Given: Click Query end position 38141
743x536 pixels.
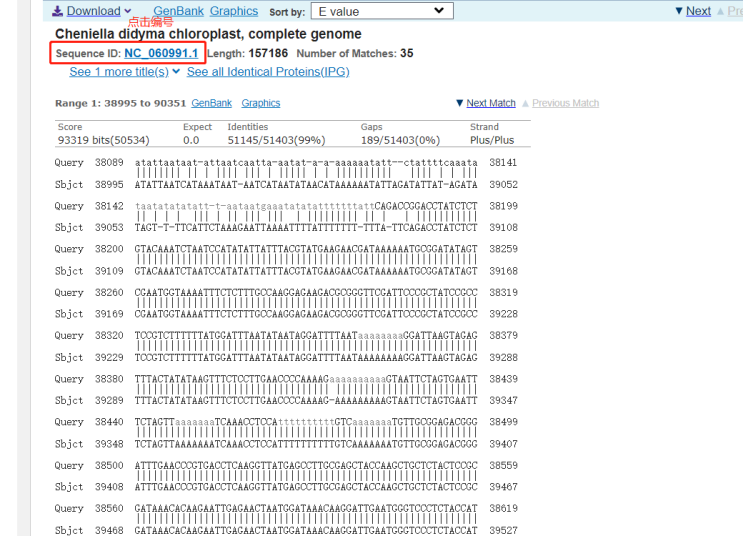Looking at the screenshot, I should pyautogui.click(x=503, y=163).
